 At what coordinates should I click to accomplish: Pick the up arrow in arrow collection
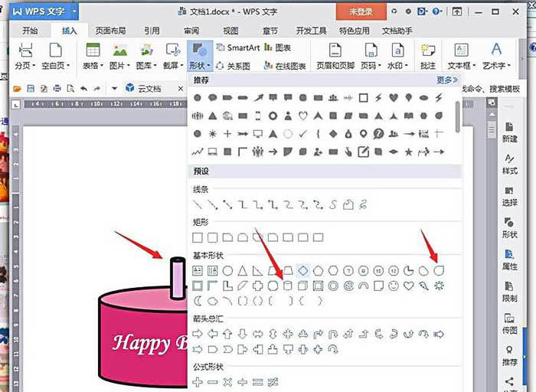(227, 334)
